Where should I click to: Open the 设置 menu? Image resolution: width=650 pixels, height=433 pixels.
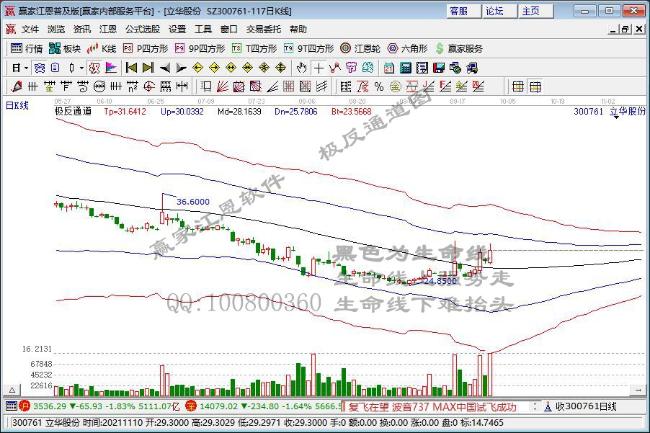177,29
